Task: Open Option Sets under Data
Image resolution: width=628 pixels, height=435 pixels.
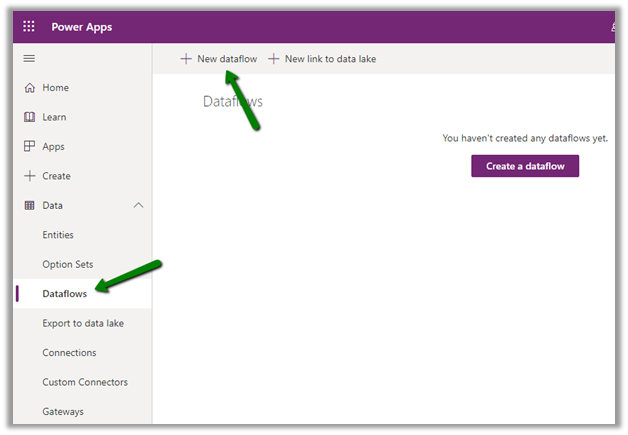Action: coord(68,264)
